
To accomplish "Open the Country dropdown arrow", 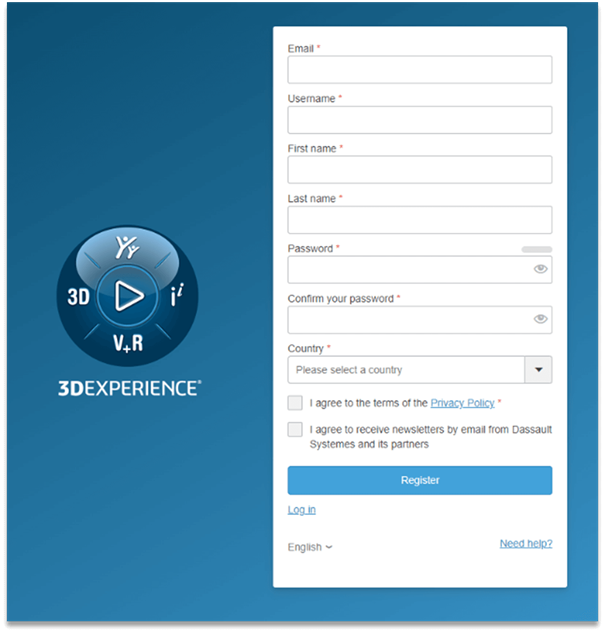I will (538, 370).
